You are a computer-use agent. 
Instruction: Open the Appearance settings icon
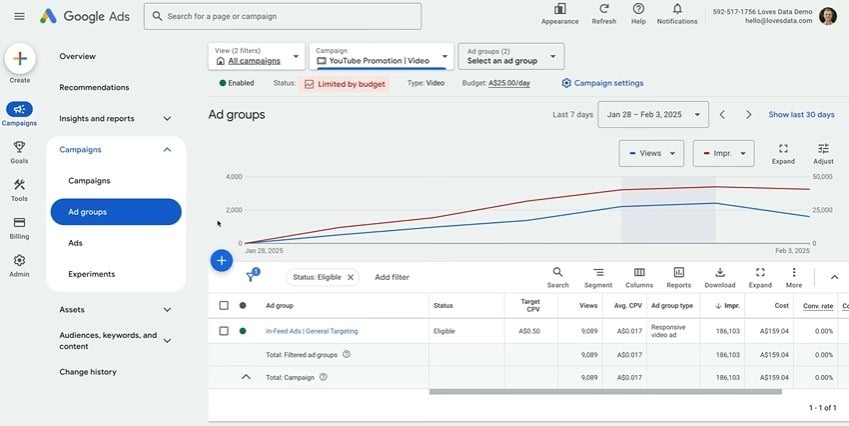pos(560,9)
